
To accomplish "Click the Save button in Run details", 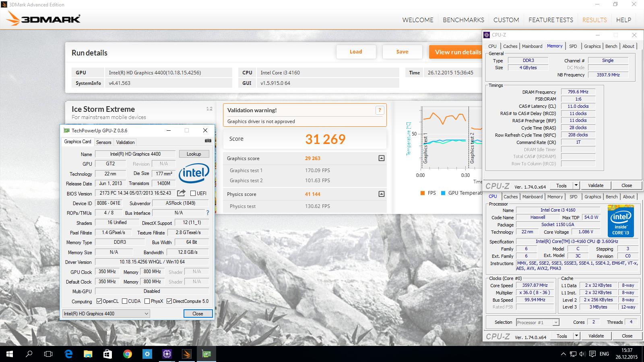I will point(402,51).
